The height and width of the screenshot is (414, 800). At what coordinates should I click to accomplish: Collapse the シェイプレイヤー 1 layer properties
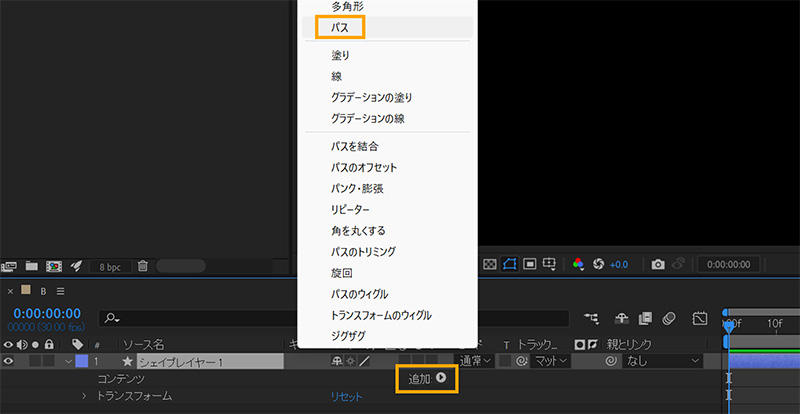(x=69, y=361)
